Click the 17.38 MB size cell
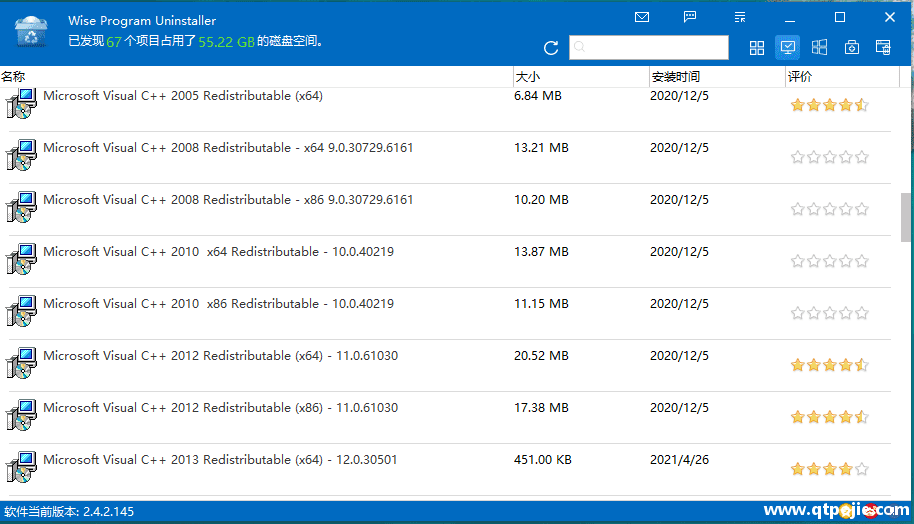 coord(541,407)
